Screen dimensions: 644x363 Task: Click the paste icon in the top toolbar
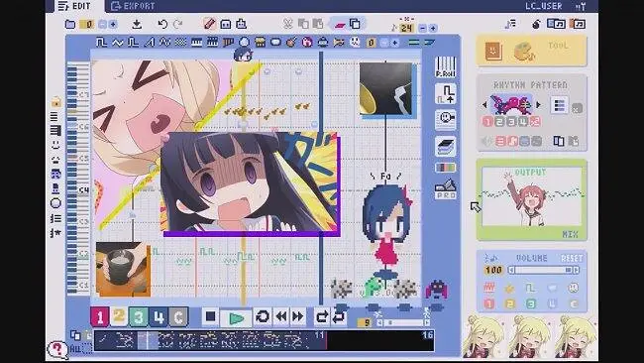[x=318, y=24]
